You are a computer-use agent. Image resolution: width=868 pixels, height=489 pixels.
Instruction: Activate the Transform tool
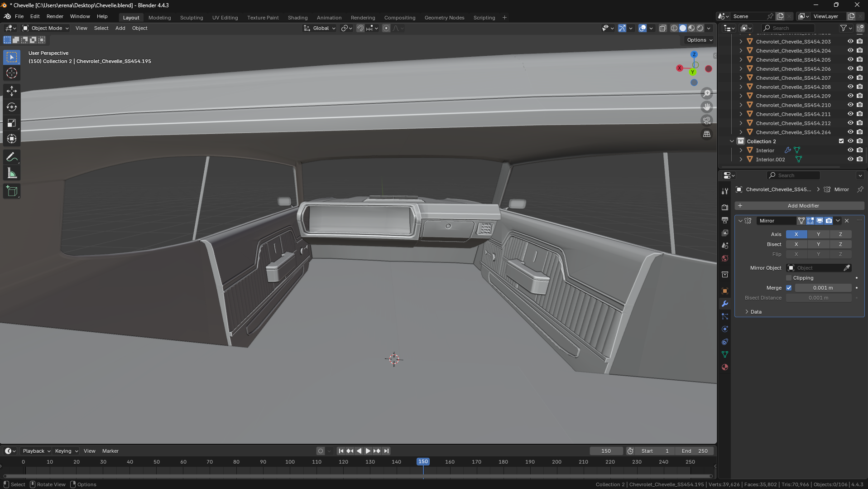click(12, 139)
